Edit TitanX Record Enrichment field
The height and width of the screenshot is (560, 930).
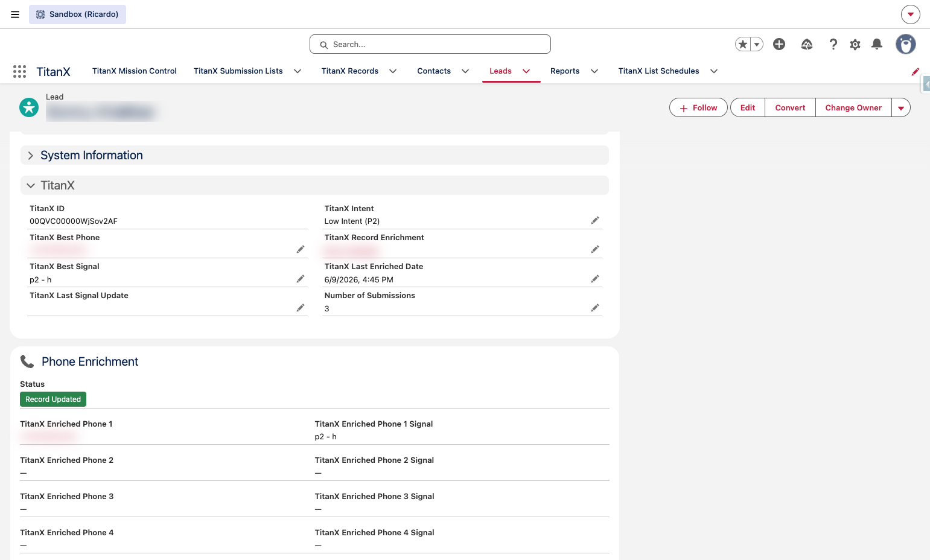[595, 249]
